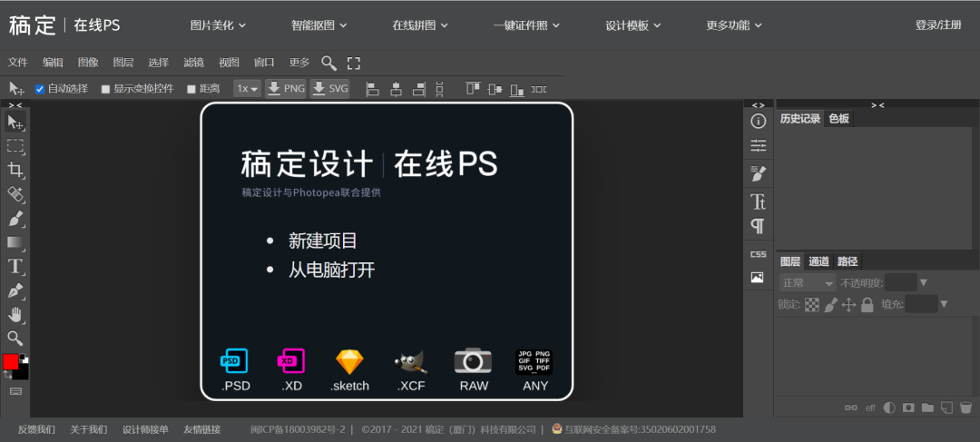980x442 pixels.
Task: Click the align top edges icon
Action: (x=473, y=89)
